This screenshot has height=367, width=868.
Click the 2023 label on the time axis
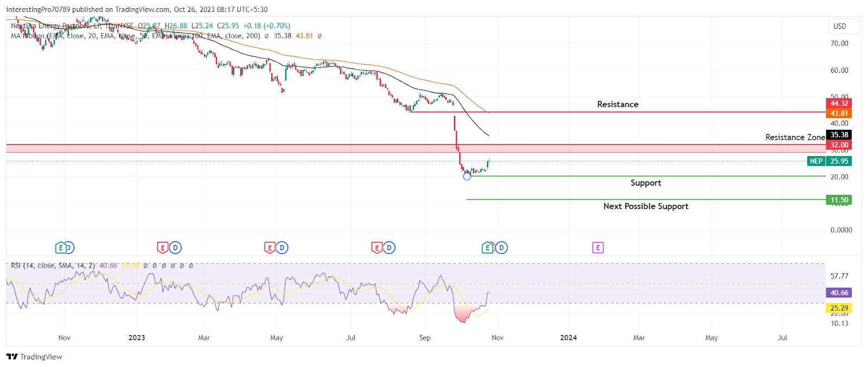[137, 338]
